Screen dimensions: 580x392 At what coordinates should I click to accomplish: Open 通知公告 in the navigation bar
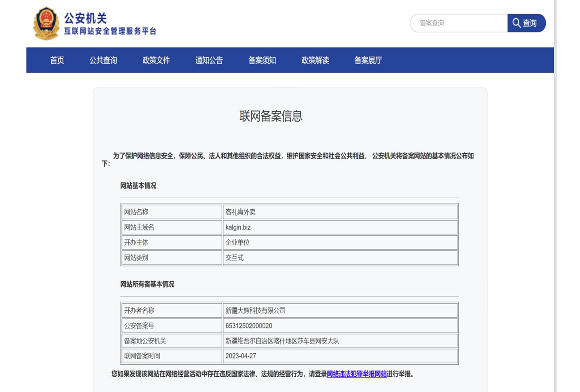coord(209,60)
